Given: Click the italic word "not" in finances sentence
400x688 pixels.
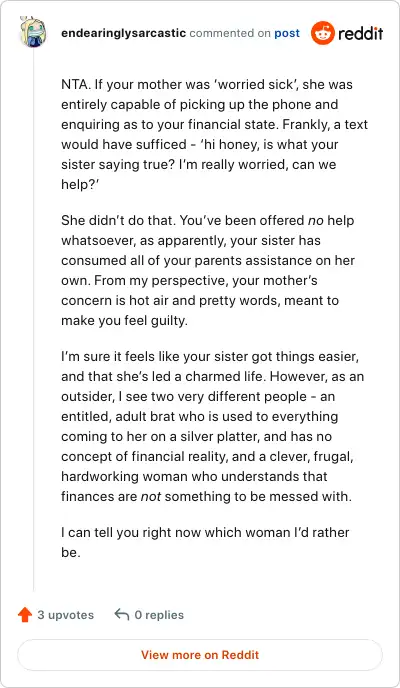Looking at the screenshot, I should [x=150, y=496].
